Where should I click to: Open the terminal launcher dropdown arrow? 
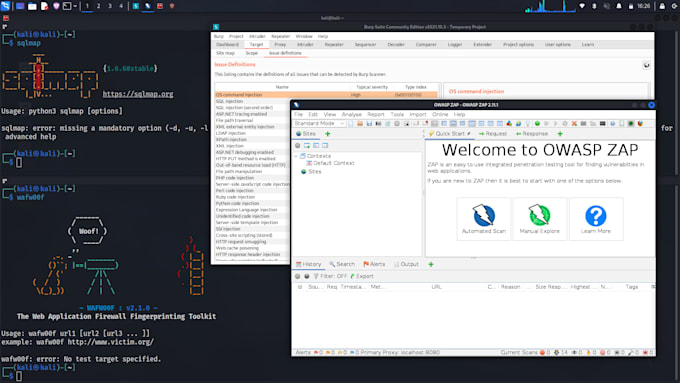(75, 6)
